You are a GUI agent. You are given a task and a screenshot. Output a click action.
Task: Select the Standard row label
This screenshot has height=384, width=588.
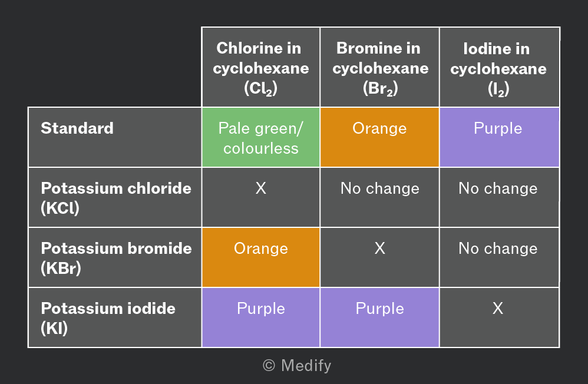pos(115,137)
